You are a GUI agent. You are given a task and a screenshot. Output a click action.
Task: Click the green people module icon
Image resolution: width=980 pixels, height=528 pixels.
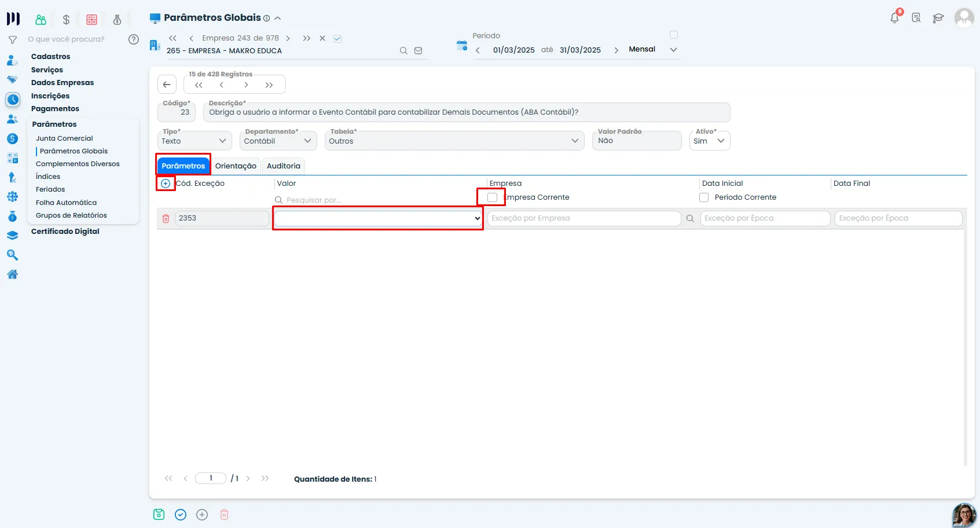pyautogui.click(x=41, y=20)
